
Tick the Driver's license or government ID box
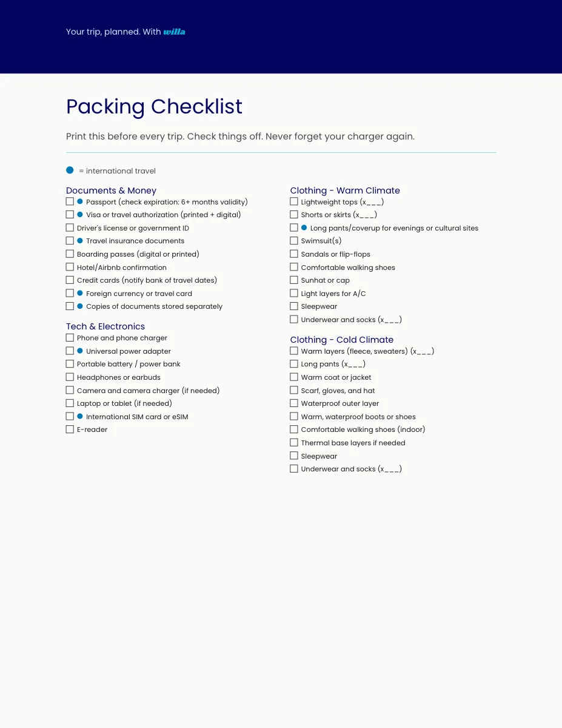tap(70, 227)
